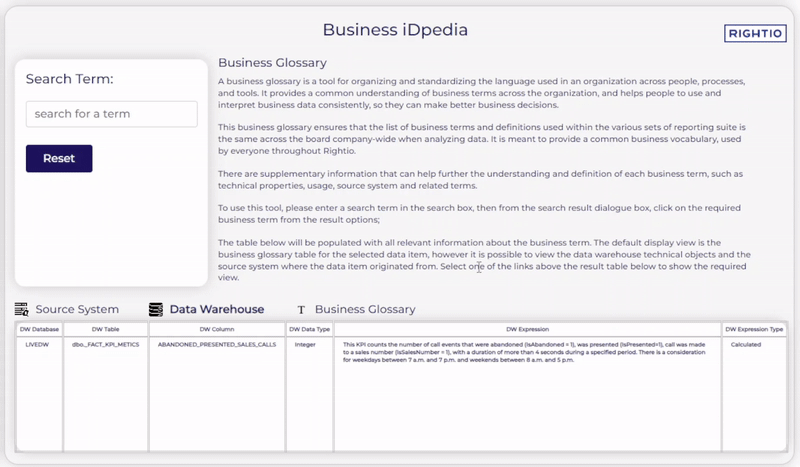
Task: Click the KPI expression description text
Action: pos(524,352)
